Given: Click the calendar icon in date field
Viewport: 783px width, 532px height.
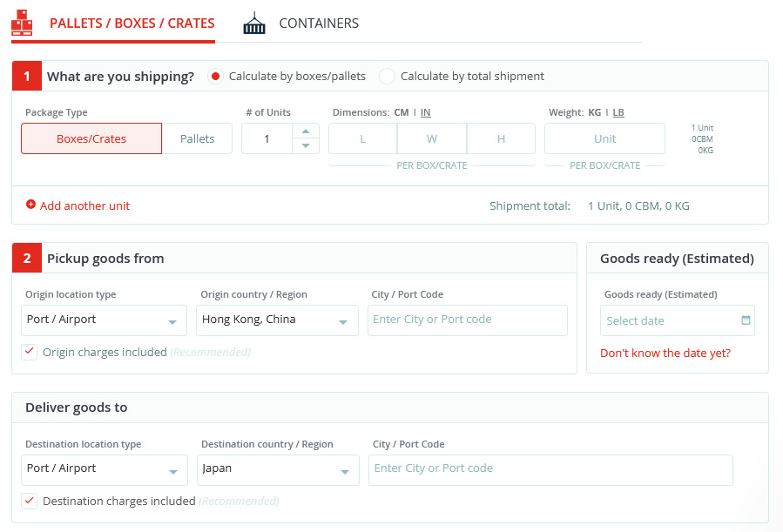Looking at the screenshot, I should 746,320.
